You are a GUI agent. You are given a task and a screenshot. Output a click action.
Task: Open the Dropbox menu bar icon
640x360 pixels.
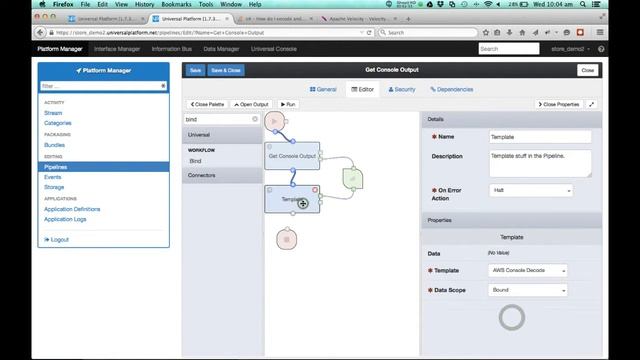tap(440, 4)
